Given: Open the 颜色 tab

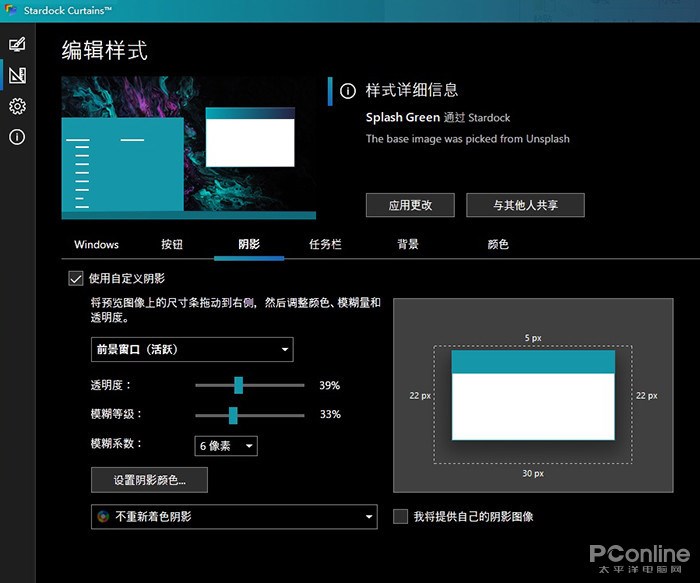Looking at the screenshot, I should [x=498, y=244].
